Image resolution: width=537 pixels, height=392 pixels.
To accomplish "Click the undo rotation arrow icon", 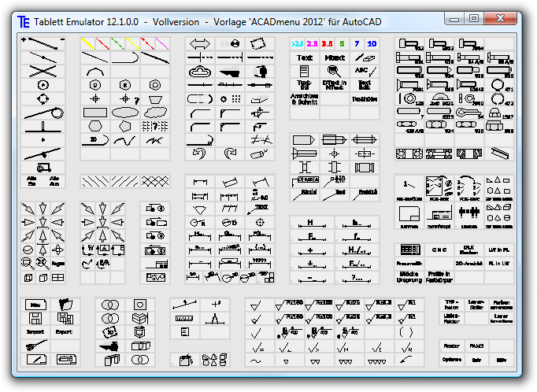I will 200,153.
